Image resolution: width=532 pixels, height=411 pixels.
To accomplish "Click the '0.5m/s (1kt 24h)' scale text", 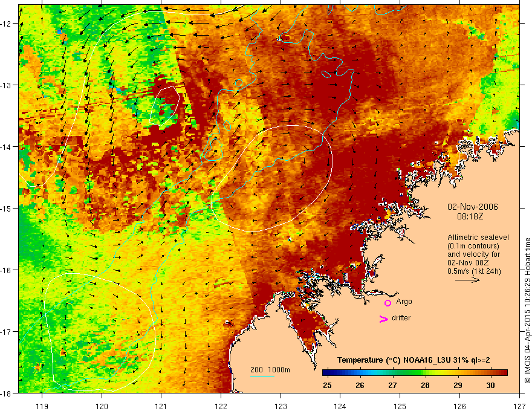I will (x=474, y=271).
